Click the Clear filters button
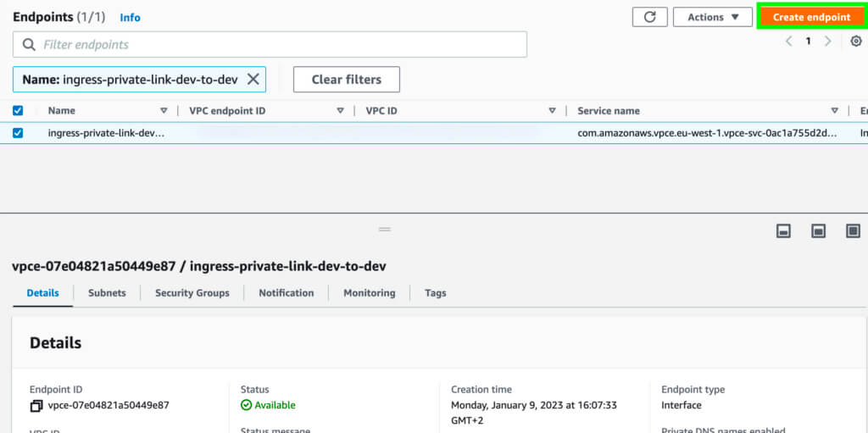The width and height of the screenshot is (868, 433). click(346, 80)
